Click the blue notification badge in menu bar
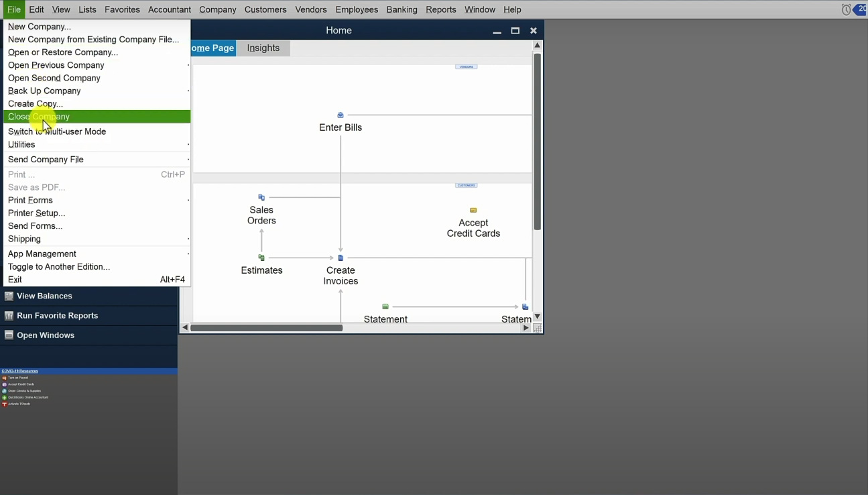The height and width of the screenshot is (495, 868). [860, 9]
